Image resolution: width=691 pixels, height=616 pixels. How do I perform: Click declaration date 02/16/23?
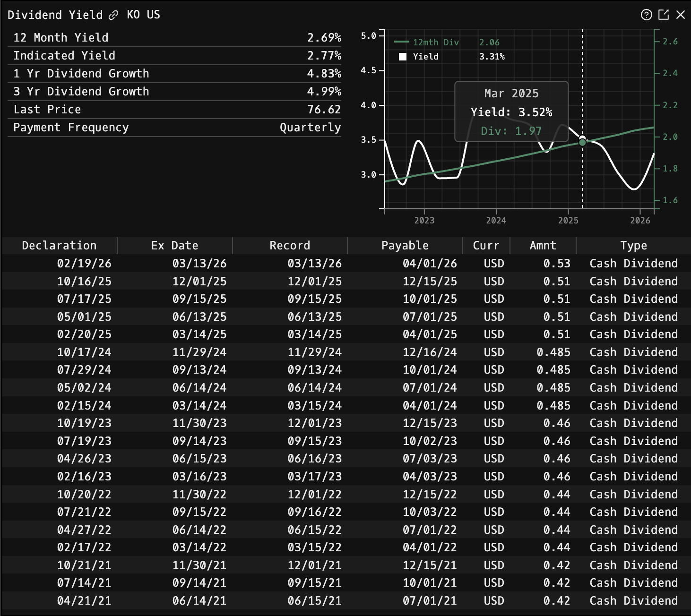[x=85, y=477]
